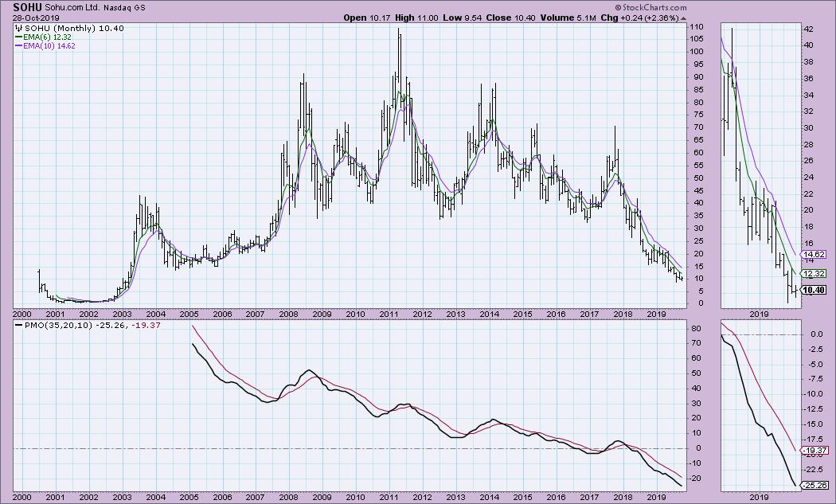The image size is (836, 504).
Task: Click the 110 label on the price axis
Action: pos(697,26)
